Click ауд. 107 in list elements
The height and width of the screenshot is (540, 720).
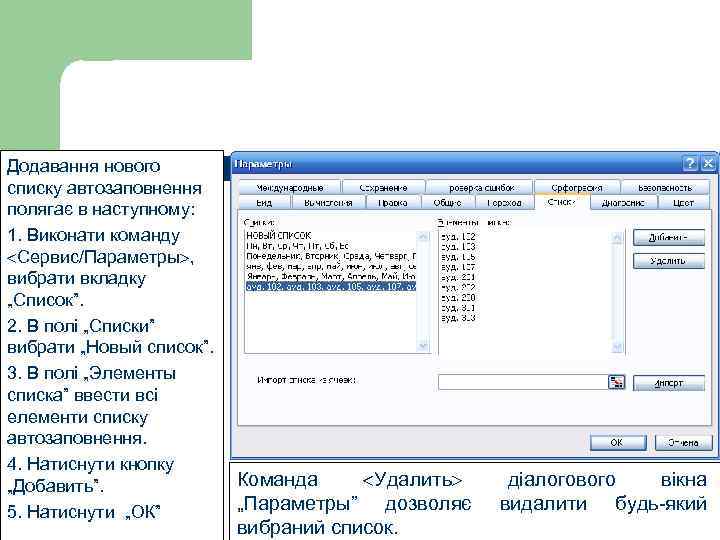click(458, 267)
